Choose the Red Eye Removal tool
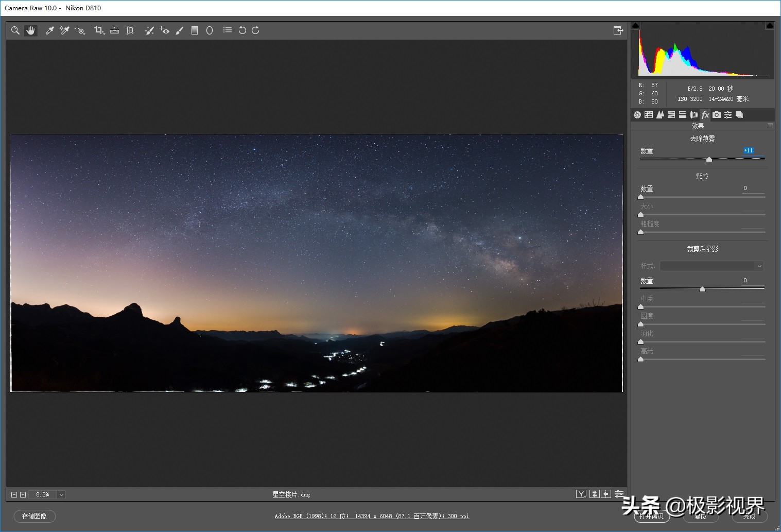The image size is (781, 532). [164, 30]
